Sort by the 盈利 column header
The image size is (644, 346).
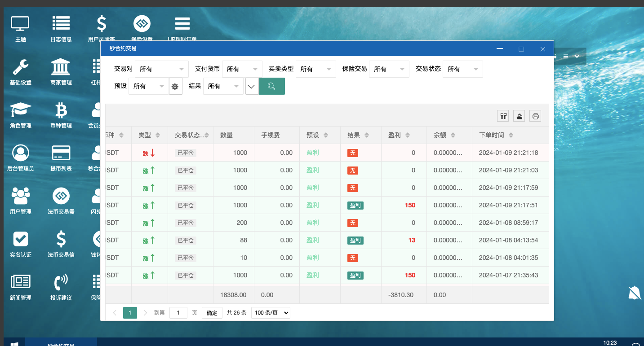395,135
